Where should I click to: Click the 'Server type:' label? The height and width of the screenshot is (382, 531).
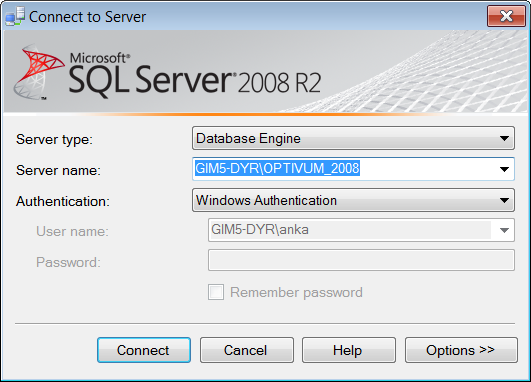coord(54,140)
